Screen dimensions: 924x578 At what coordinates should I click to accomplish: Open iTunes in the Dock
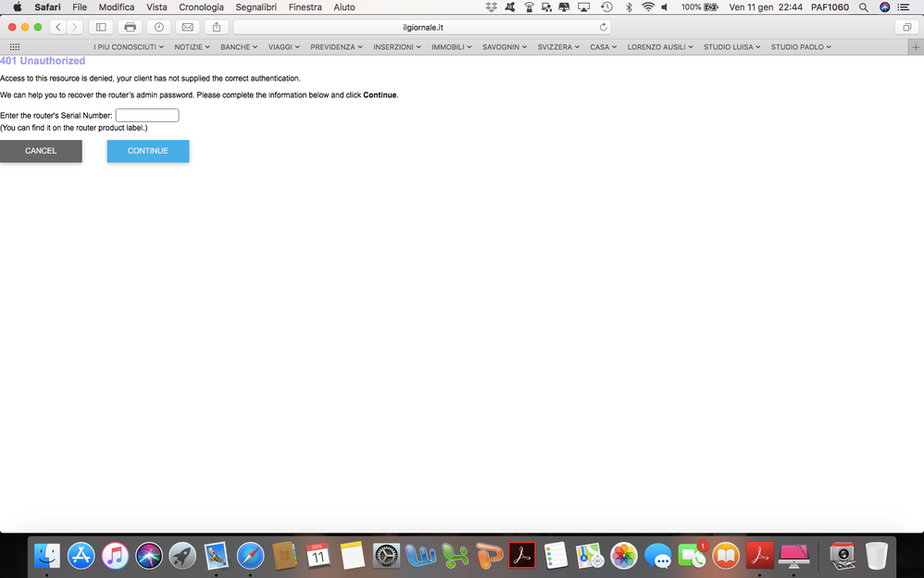pyautogui.click(x=115, y=556)
